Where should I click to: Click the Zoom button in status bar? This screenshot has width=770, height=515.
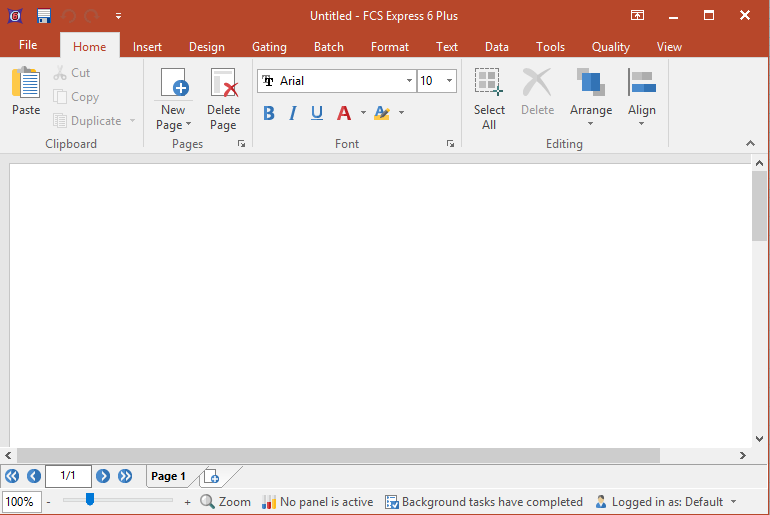[226, 502]
